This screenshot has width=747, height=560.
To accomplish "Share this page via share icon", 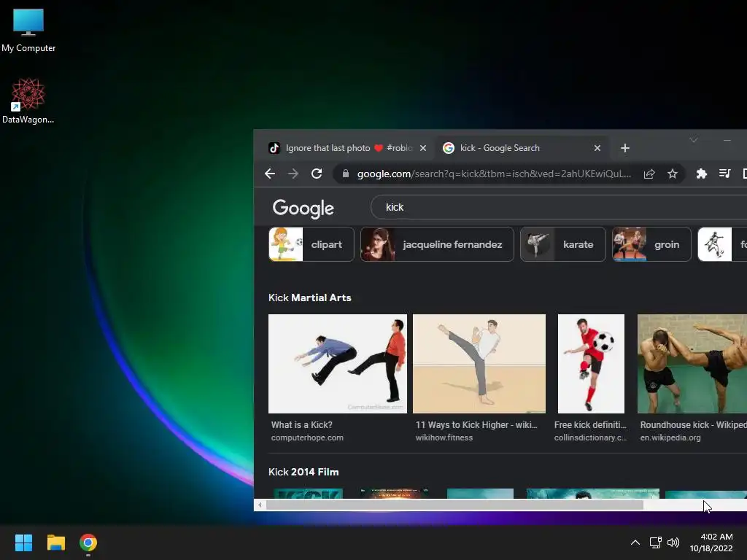I will (x=649, y=174).
